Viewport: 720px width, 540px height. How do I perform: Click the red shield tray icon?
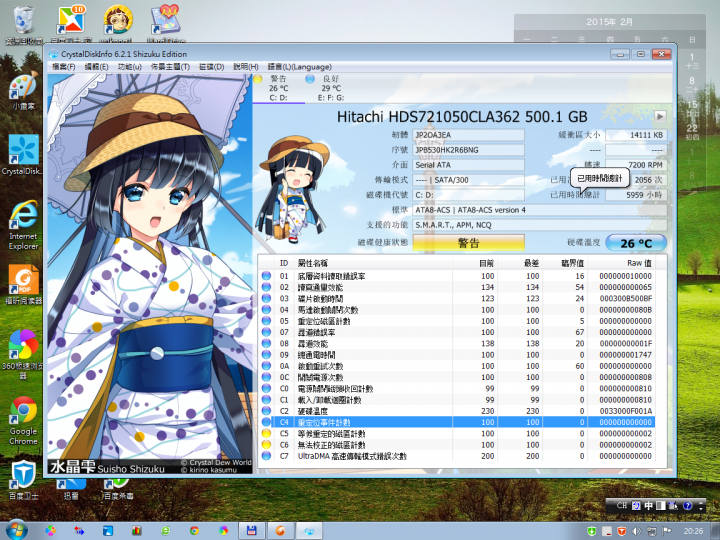click(x=621, y=531)
